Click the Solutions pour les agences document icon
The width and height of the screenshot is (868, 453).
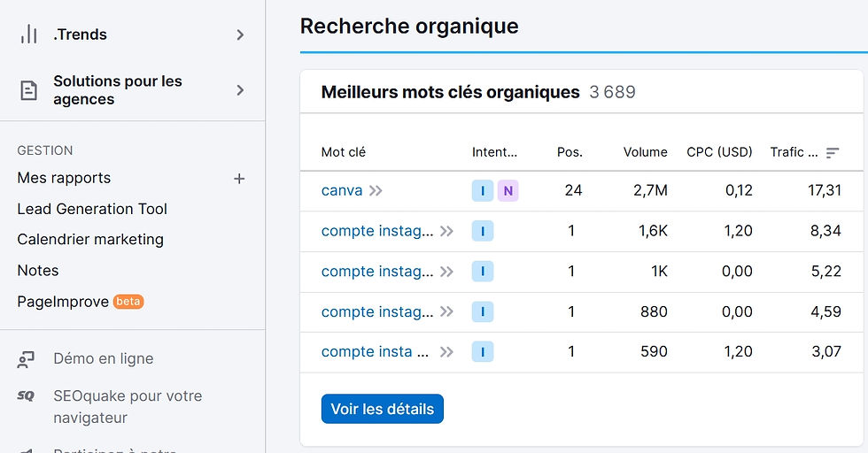[x=29, y=90]
